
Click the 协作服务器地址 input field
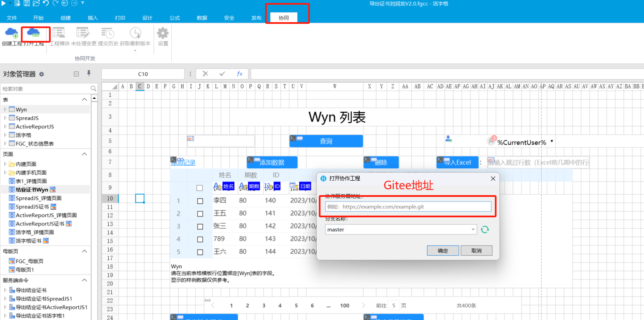click(x=408, y=207)
